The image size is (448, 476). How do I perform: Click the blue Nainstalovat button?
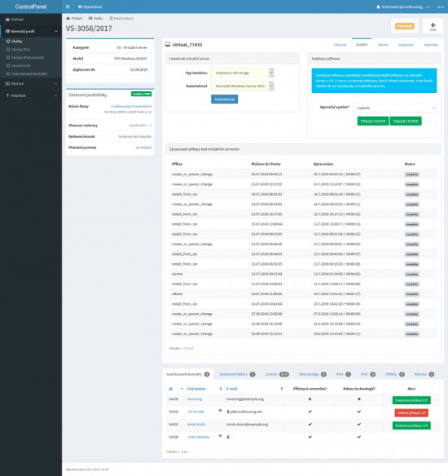pos(225,99)
